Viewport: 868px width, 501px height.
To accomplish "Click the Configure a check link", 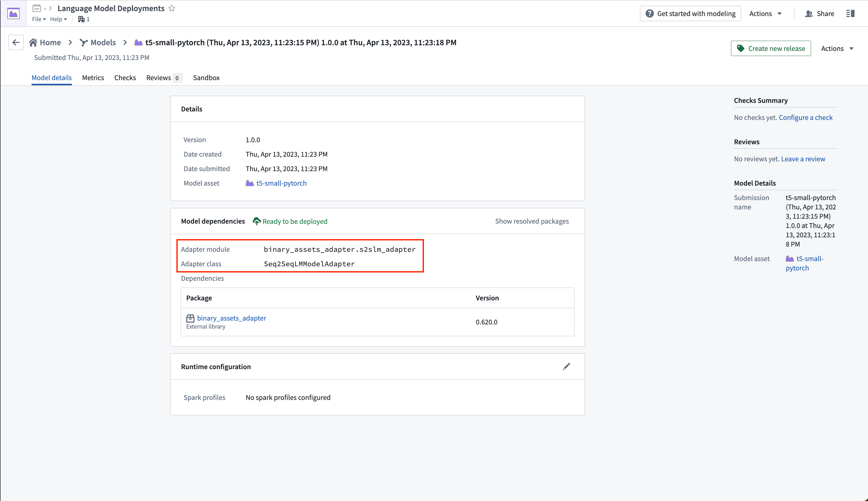I will point(805,117).
